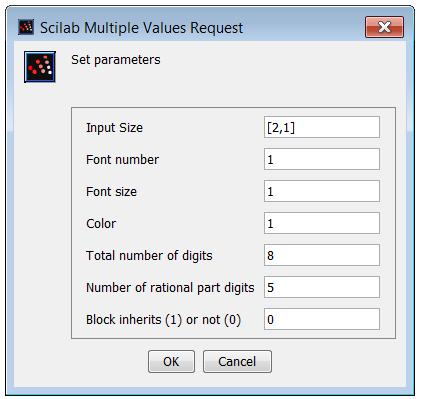Screen dimensions: 422x399
Task: Click the Total number of digits field
Action: point(322,255)
